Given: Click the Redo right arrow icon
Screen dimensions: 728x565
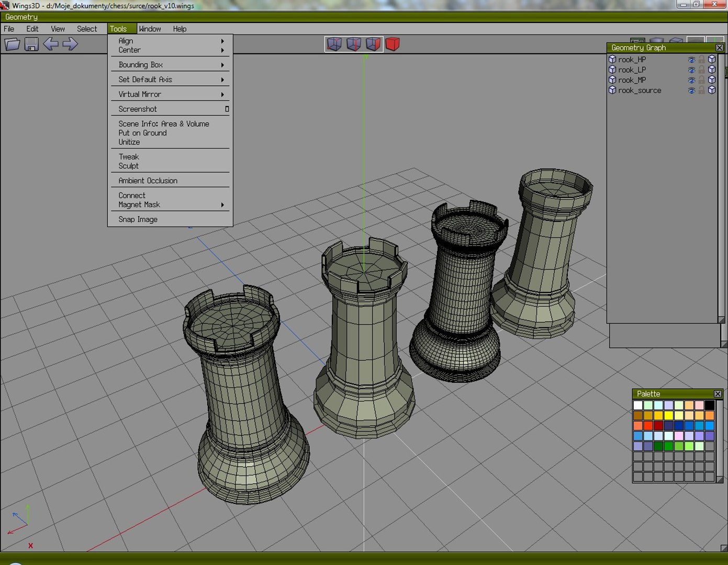Looking at the screenshot, I should pyautogui.click(x=70, y=44).
